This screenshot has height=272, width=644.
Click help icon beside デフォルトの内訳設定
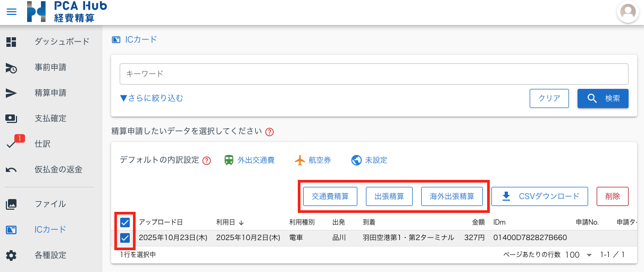[x=207, y=161]
